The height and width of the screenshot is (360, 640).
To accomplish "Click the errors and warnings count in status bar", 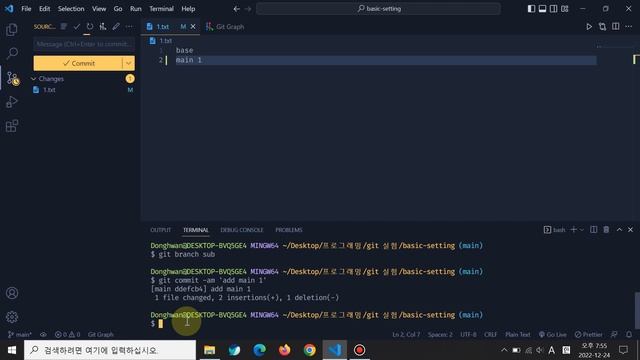I will point(67,334).
